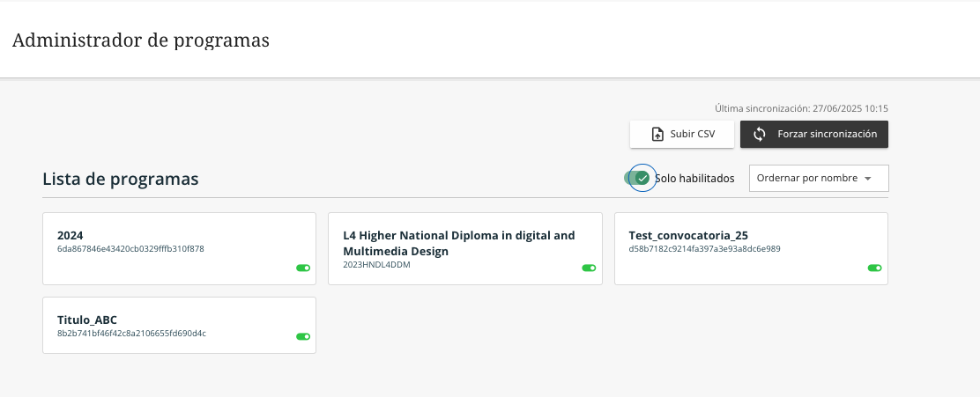Screen dimensions: 980x397
Task: Open the L4 Higher National Diploma program
Action: (x=465, y=248)
